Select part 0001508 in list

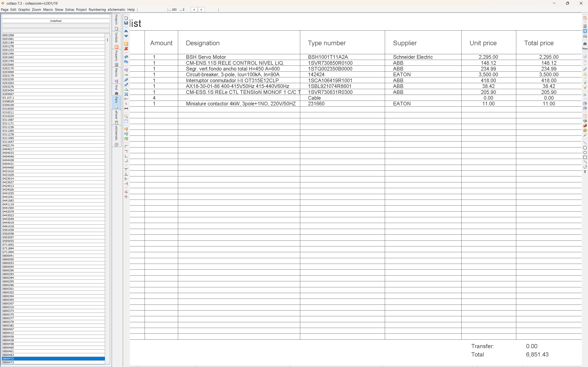53,35
